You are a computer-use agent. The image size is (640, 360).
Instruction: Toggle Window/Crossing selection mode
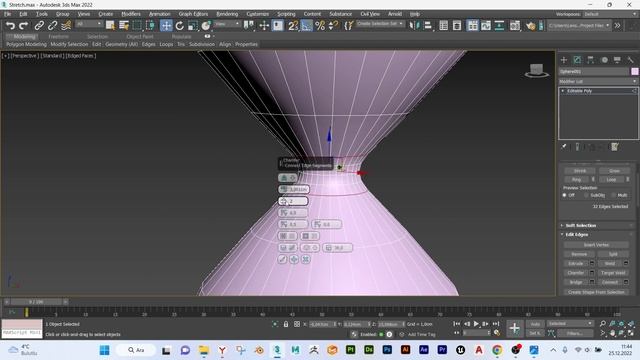pos(150,26)
